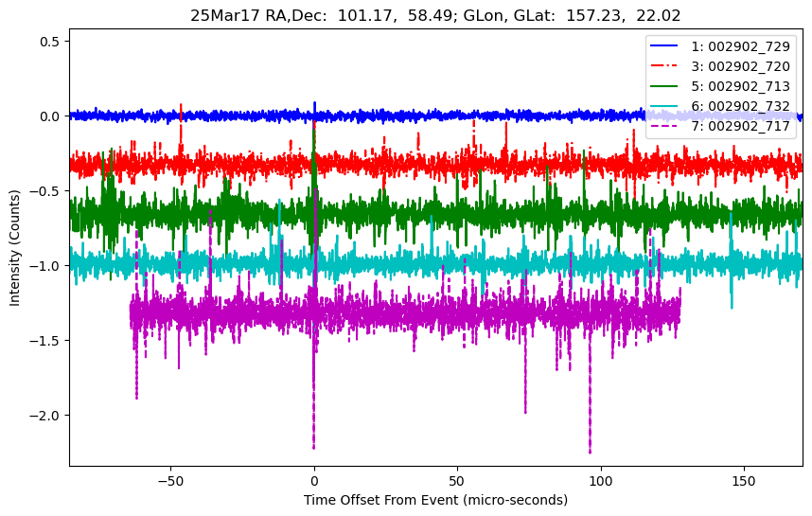The height and width of the screenshot is (516, 812).
Task: Click y-axis label 'Intensity (Counts)'
Action: click(x=14, y=248)
